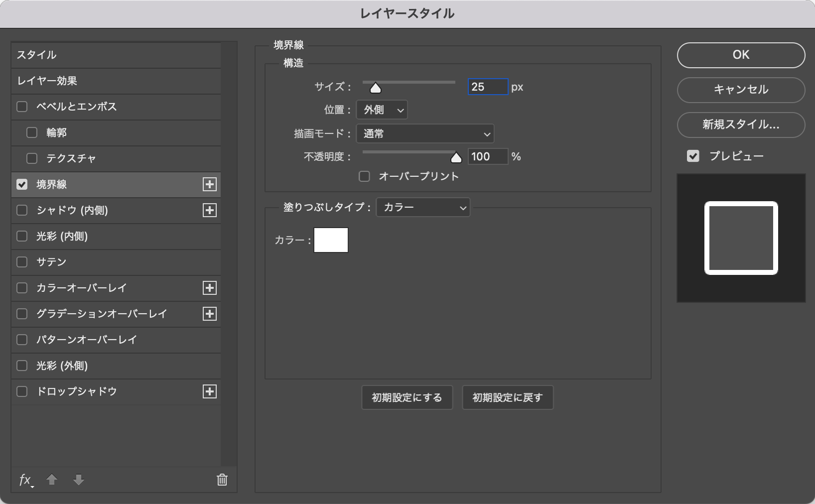Open the 位置 dropdown showing 外側
This screenshot has width=815, height=504.
[x=382, y=110]
